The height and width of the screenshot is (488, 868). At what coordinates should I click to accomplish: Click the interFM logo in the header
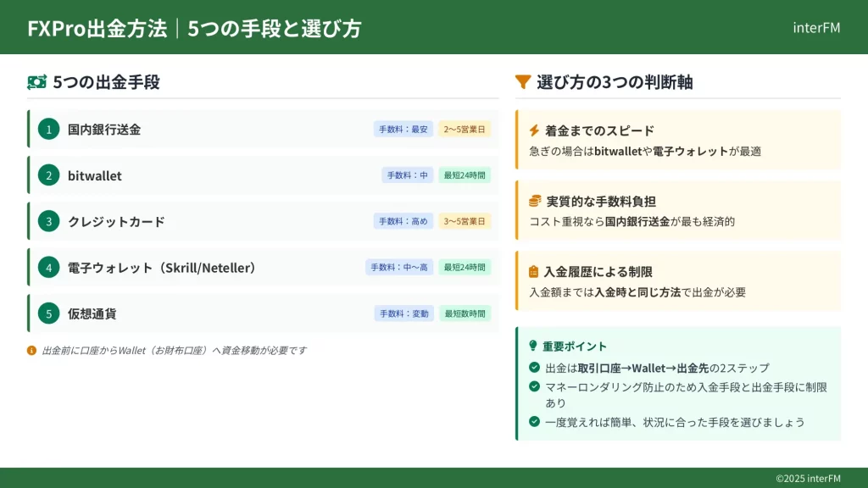pyautogui.click(x=816, y=27)
